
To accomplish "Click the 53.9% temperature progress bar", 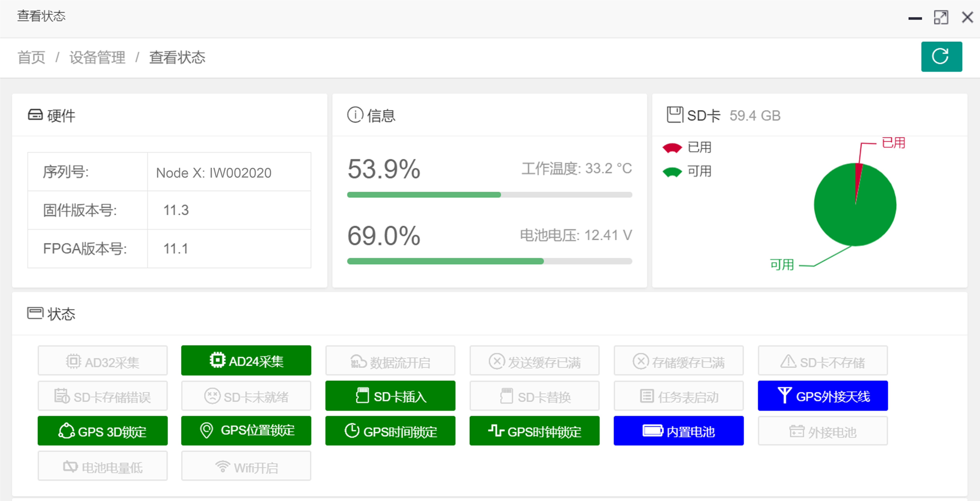I will click(489, 195).
